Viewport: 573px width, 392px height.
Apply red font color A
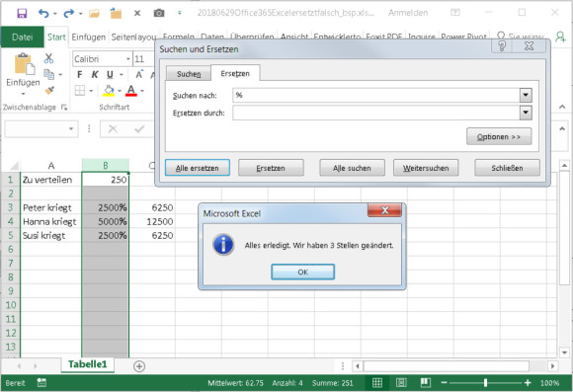click(131, 90)
